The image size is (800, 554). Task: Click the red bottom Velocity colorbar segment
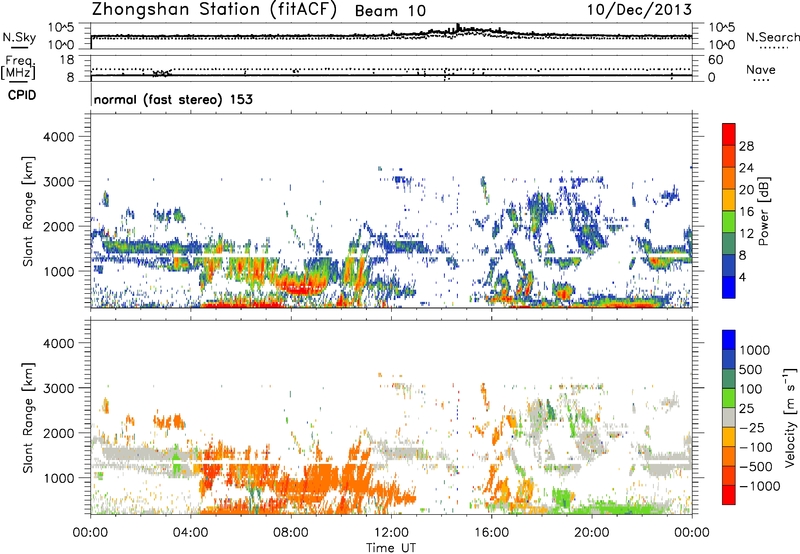coord(729,495)
